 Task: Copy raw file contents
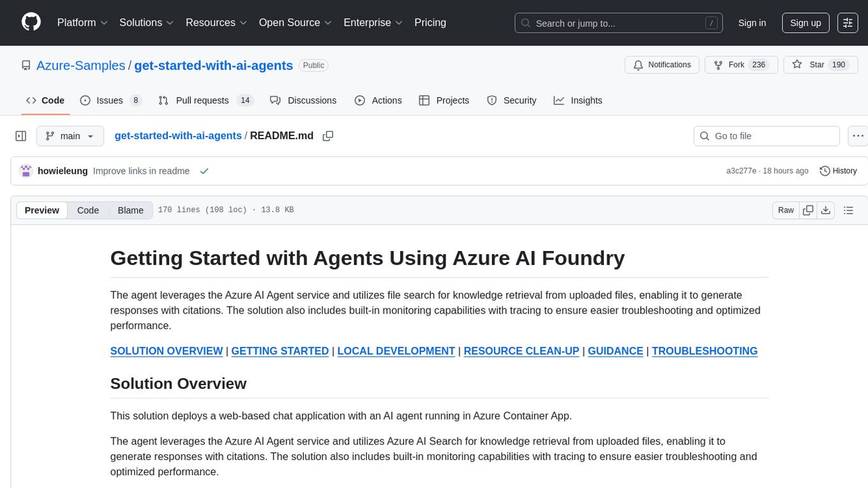pos(808,210)
